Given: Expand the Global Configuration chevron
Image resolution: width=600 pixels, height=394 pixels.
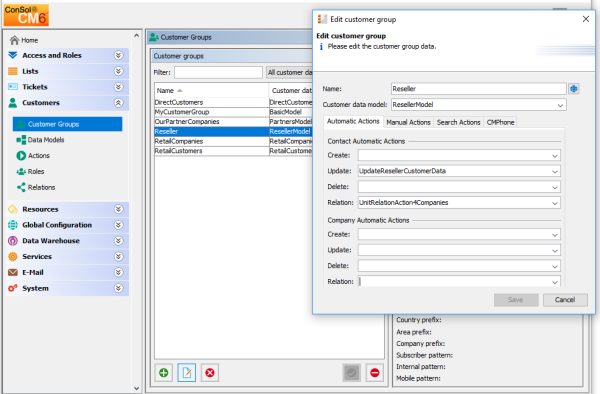Looking at the screenshot, I should (119, 225).
